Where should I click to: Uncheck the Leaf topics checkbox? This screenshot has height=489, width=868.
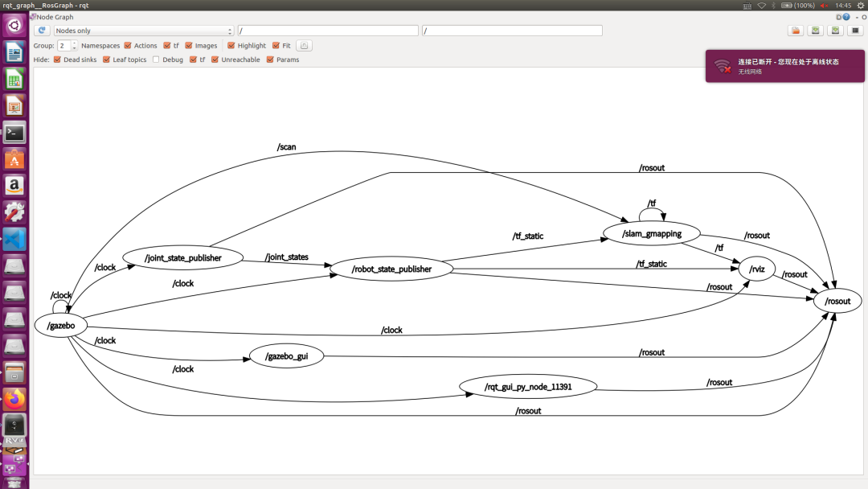pos(106,60)
